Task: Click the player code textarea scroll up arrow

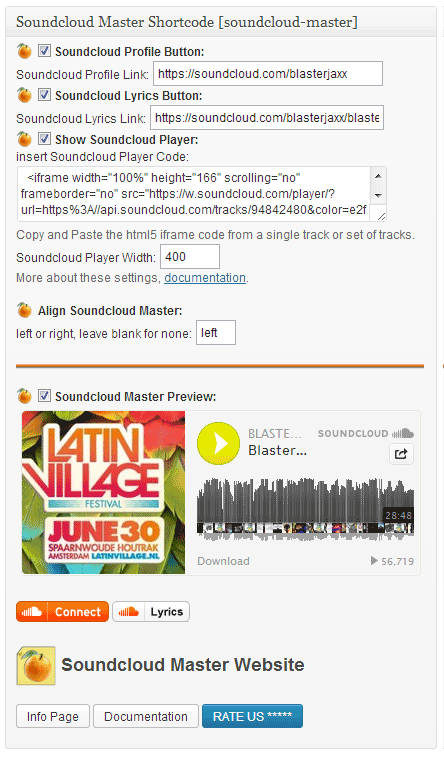Action: click(378, 176)
